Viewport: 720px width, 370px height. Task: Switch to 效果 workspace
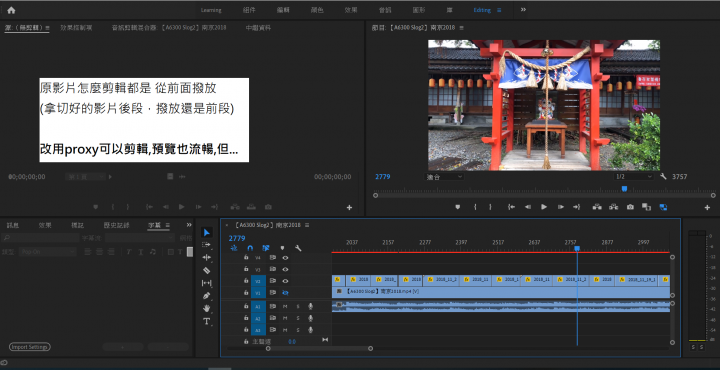click(x=351, y=10)
